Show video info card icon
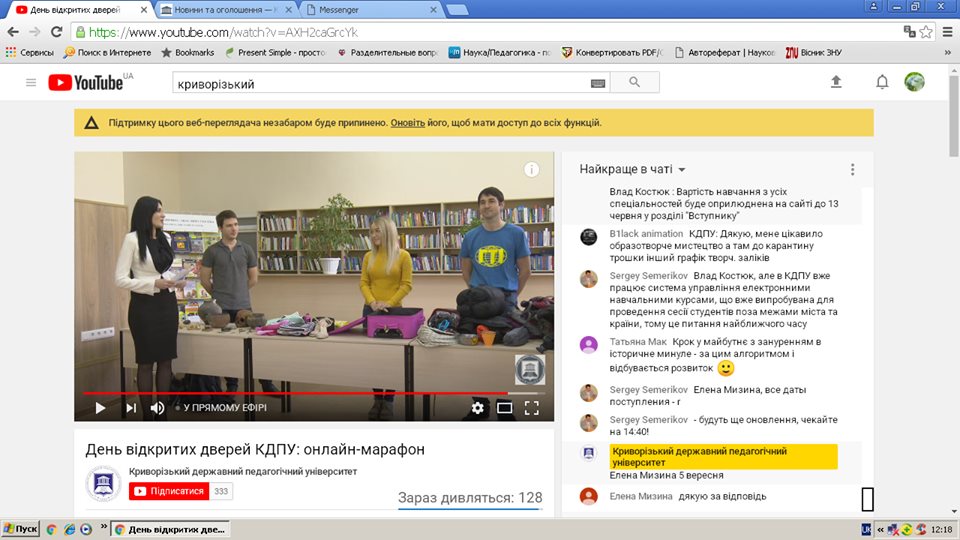 [x=532, y=170]
